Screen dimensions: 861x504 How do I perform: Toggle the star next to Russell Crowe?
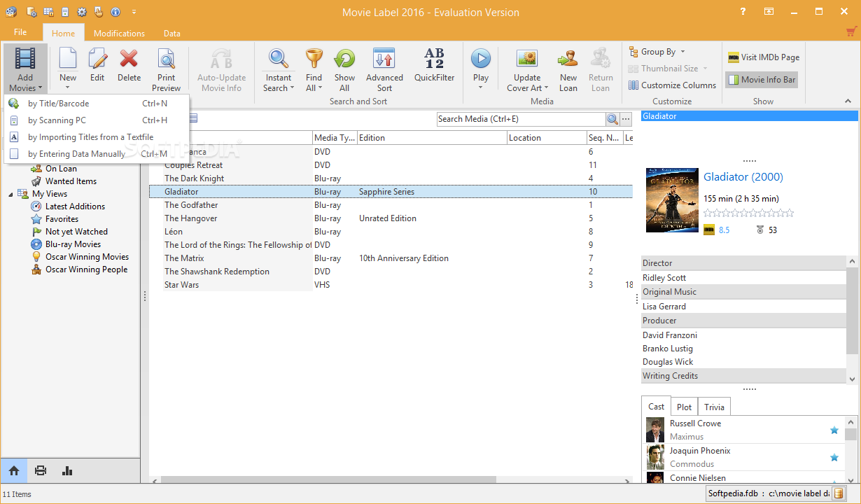click(834, 430)
